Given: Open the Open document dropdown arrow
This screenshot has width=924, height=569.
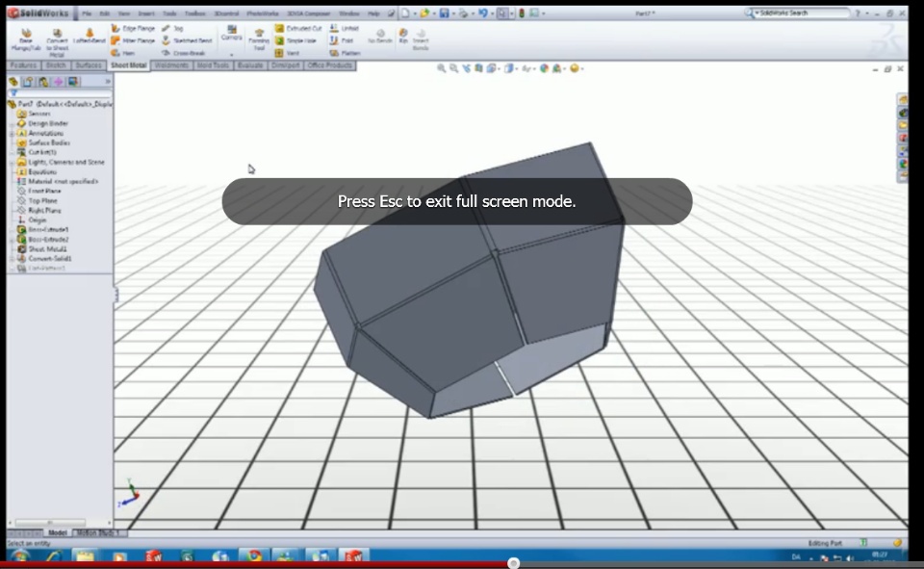Looking at the screenshot, I should pos(433,13).
